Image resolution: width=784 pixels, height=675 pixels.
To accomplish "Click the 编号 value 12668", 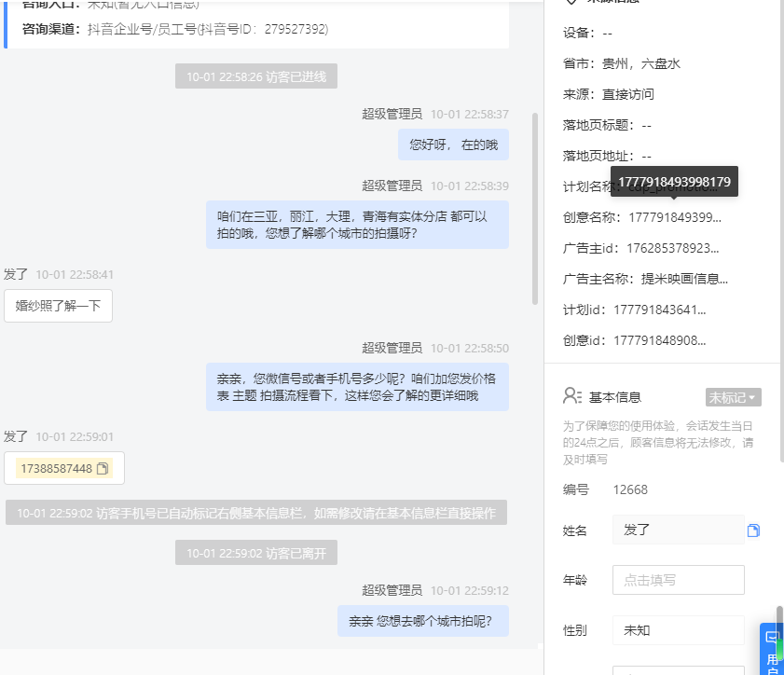I will (x=630, y=489).
